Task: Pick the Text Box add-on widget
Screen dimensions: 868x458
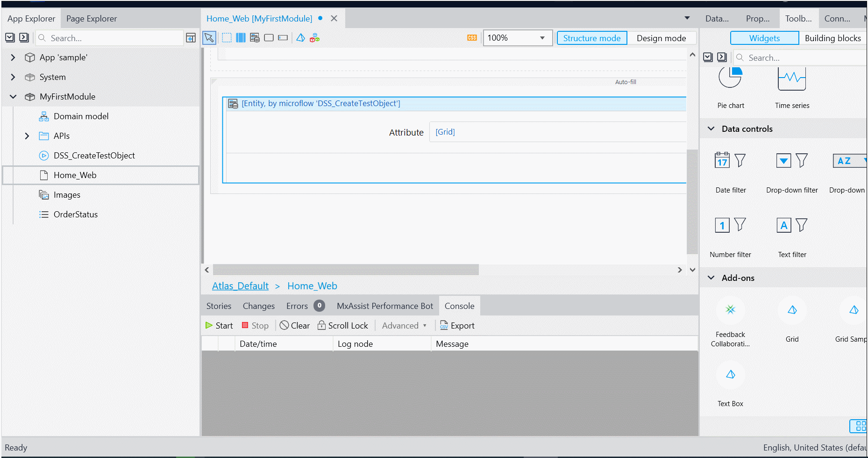Action: pyautogui.click(x=730, y=384)
